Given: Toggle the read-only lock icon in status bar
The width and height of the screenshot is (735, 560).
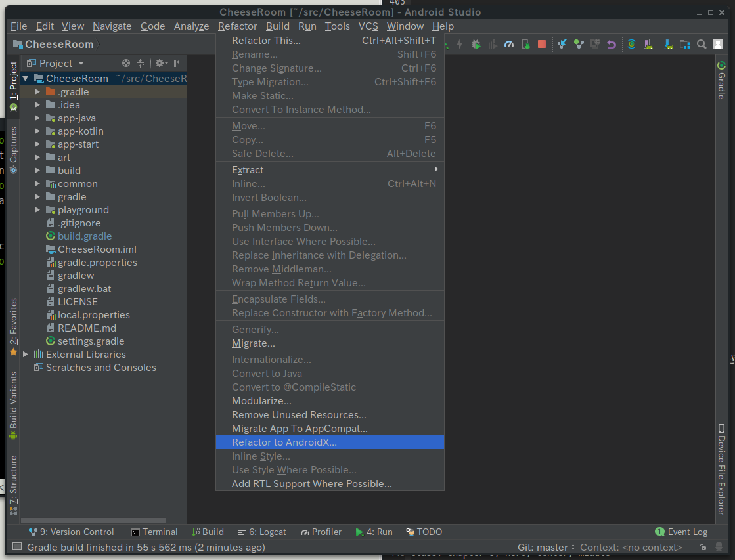Looking at the screenshot, I should point(703,547).
